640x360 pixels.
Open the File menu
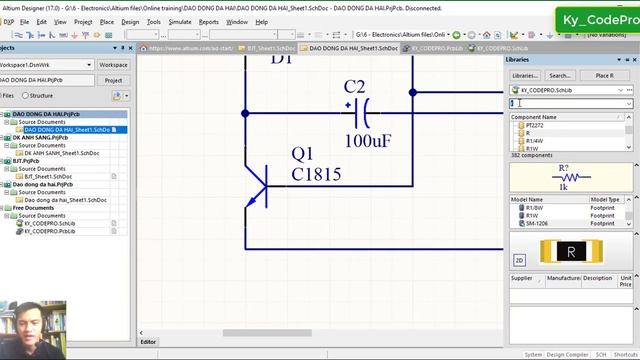[24, 22]
